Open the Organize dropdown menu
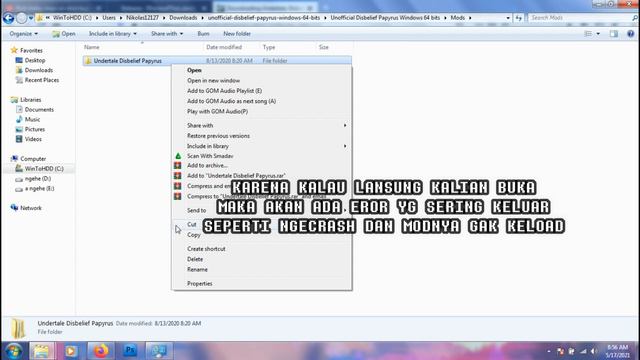The width and height of the screenshot is (640, 360). (x=24, y=34)
